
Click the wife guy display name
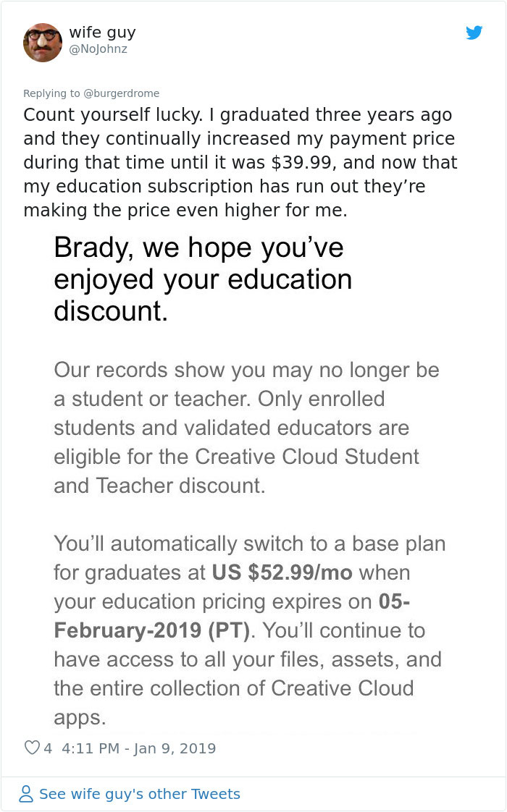pos(91,32)
